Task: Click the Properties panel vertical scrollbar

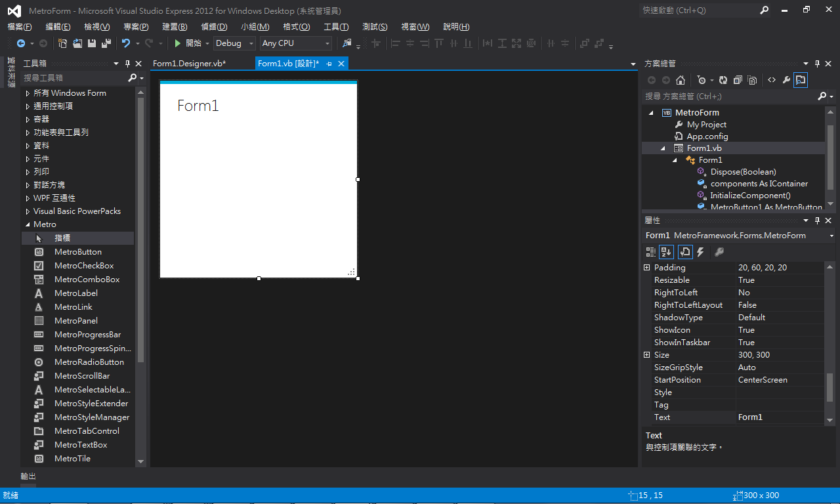Action: [x=830, y=387]
